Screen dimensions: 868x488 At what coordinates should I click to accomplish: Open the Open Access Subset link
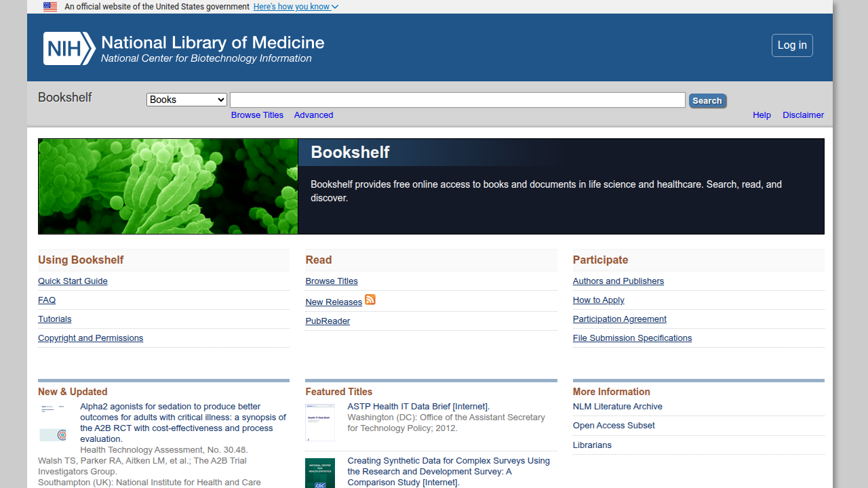pos(614,426)
